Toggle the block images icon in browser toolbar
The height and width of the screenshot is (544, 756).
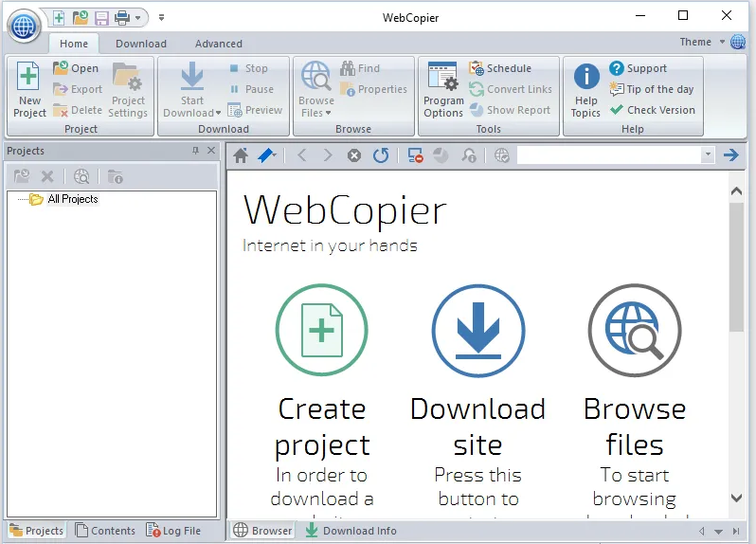coord(415,155)
